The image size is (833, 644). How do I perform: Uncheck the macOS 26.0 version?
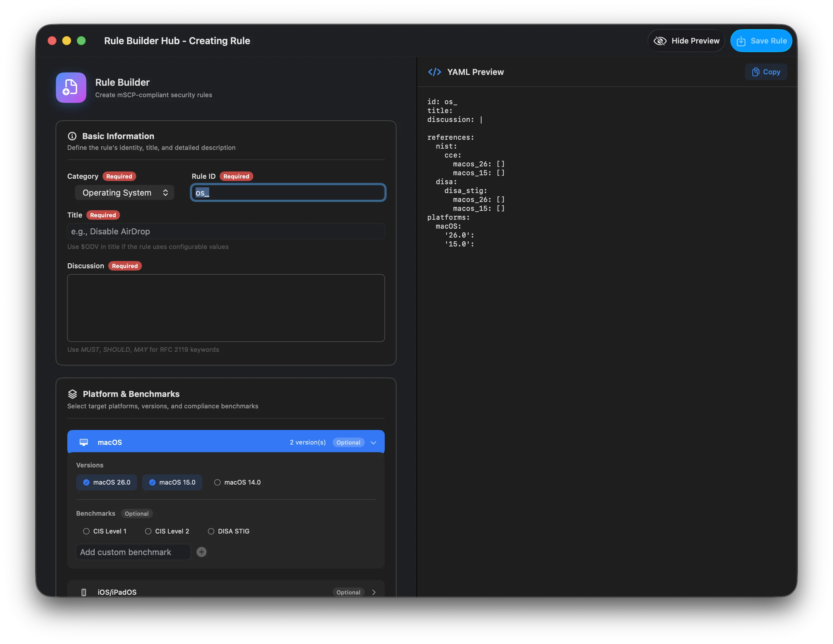[87, 482]
